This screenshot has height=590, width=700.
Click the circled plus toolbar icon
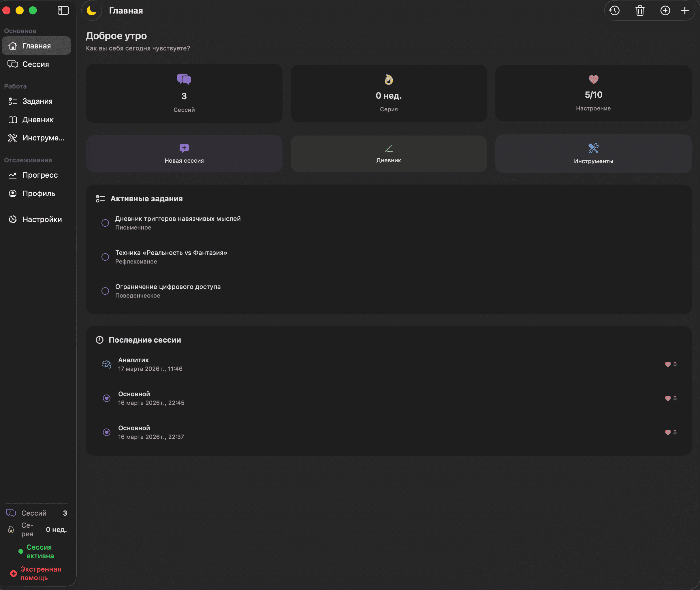coord(665,11)
